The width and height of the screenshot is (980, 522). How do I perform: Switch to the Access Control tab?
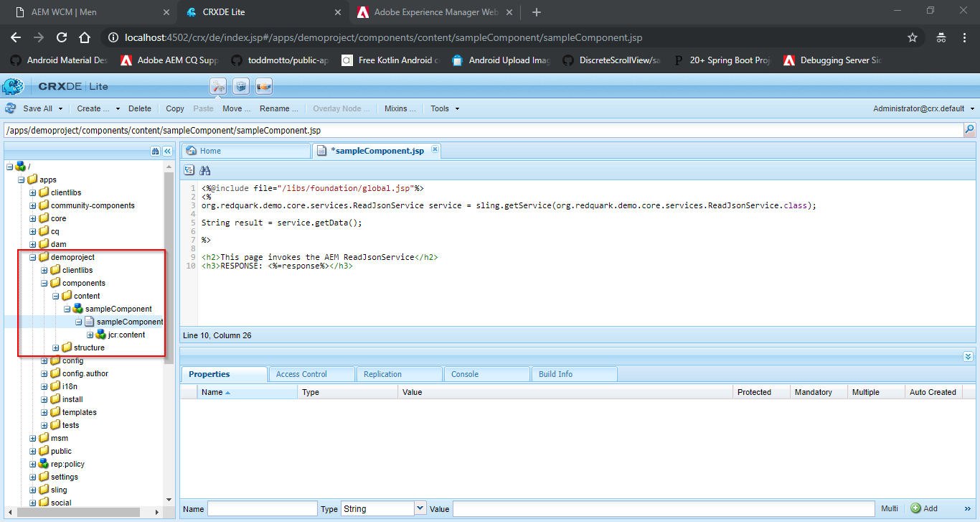tap(311, 374)
